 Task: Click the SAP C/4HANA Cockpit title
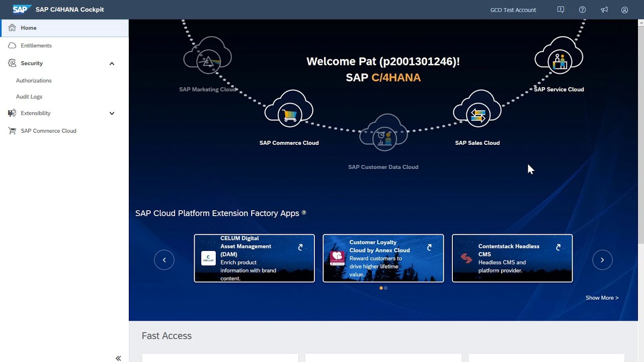click(70, 10)
